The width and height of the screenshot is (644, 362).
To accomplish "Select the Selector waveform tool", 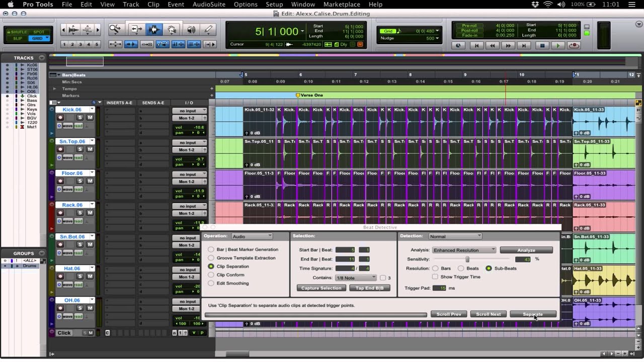I will click(x=153, y=30).
